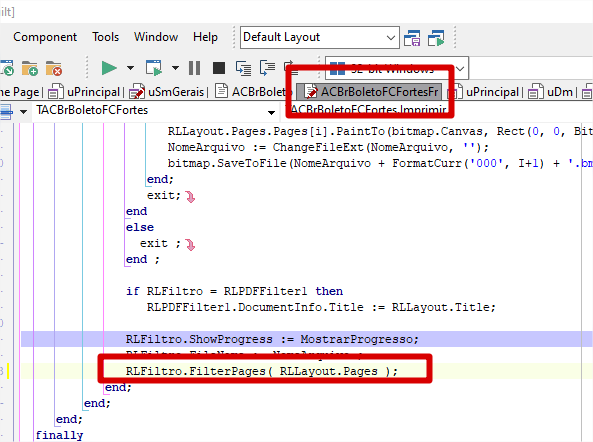Click the Run Without Debugging icon
593x442 pixels.
[154, 68]
